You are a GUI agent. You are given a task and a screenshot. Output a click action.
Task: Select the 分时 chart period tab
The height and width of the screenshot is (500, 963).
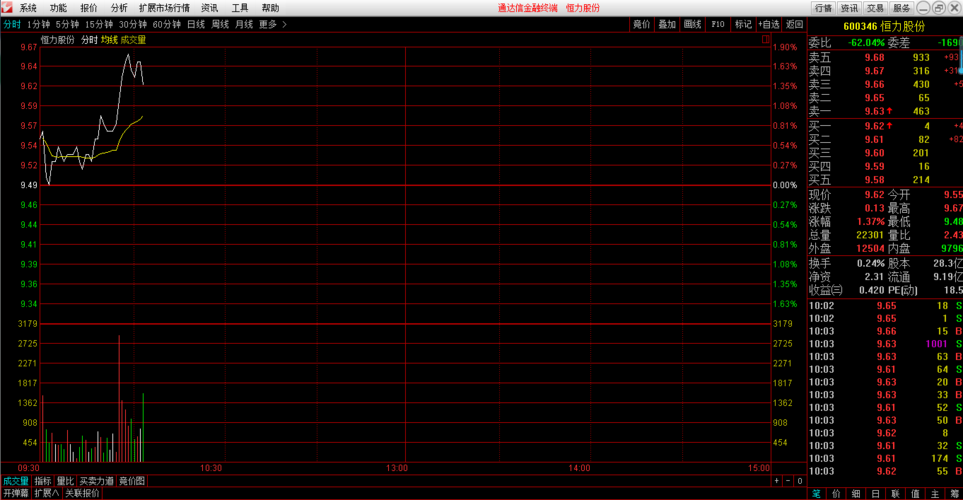point(12,25)
